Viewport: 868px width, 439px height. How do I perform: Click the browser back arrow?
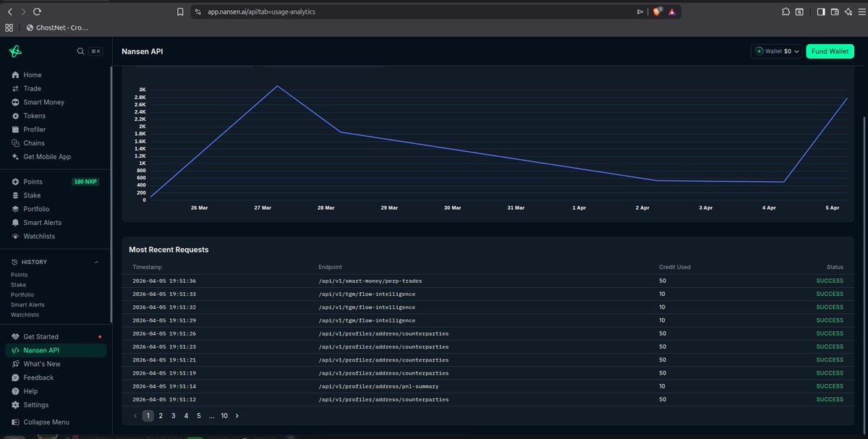[x=9, y=12]
